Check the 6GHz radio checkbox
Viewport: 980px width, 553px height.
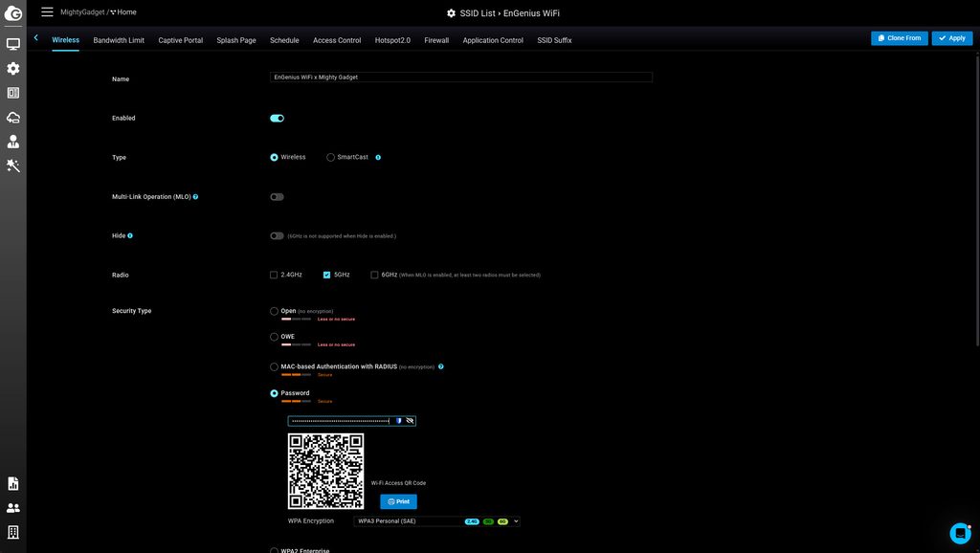(374, 275)
